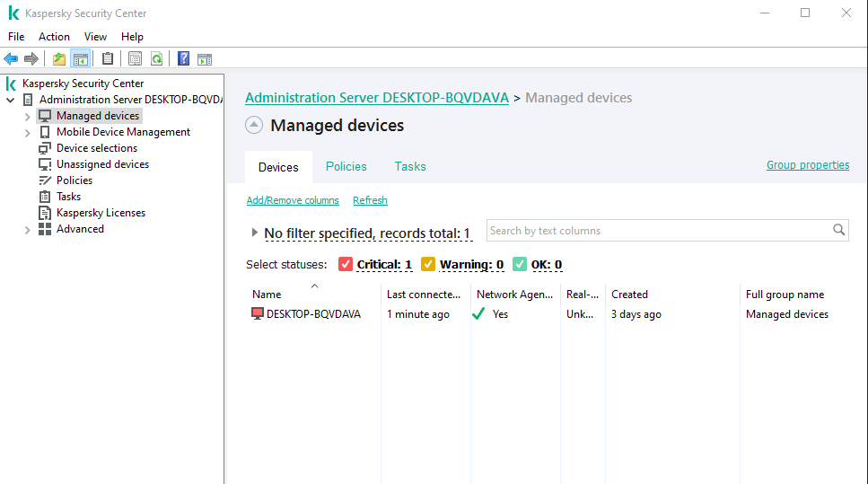Click the search magnifier icon
This screenshot has width=868, height=484.
coord(839,231)
